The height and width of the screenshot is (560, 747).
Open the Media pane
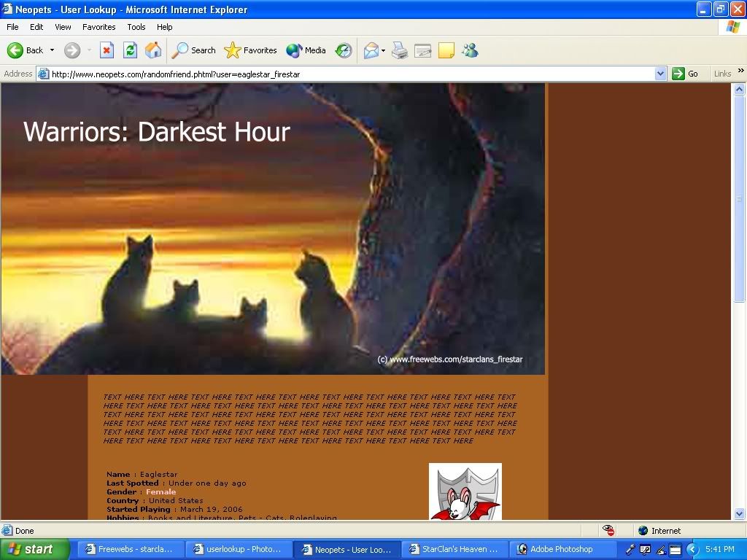click(306, 50)
